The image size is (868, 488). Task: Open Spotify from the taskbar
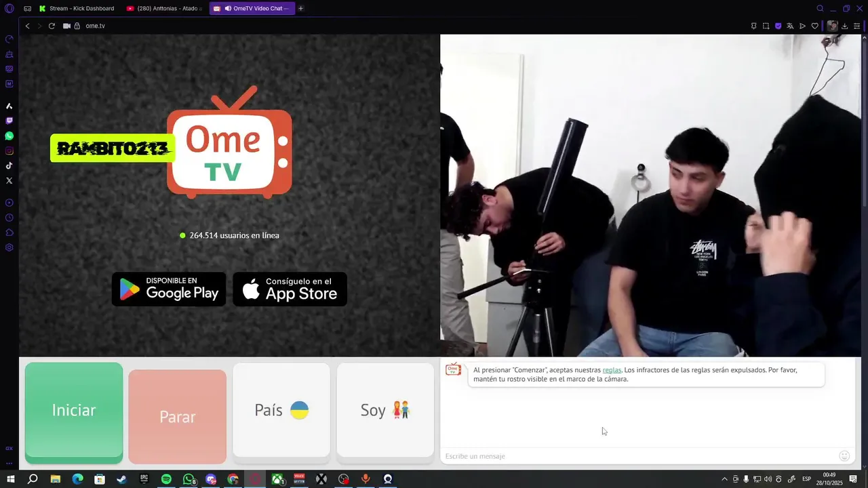[x=166, y=479]
